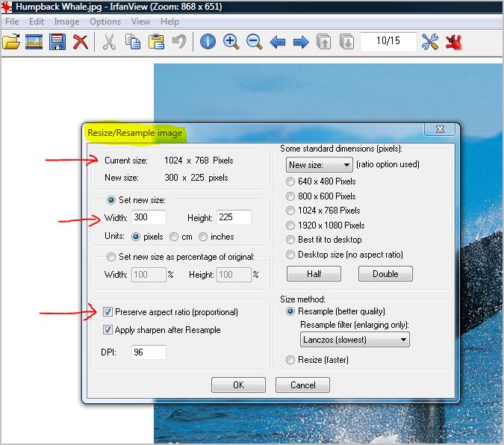
Task: Go to next image arrow icon
Action: (x=301, y=42)
